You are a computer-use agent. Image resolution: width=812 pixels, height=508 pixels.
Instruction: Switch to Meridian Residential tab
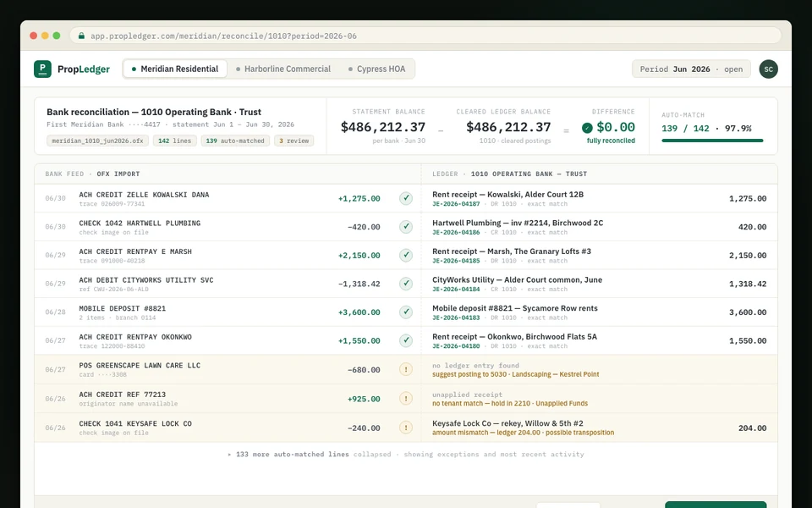(174, 69)
